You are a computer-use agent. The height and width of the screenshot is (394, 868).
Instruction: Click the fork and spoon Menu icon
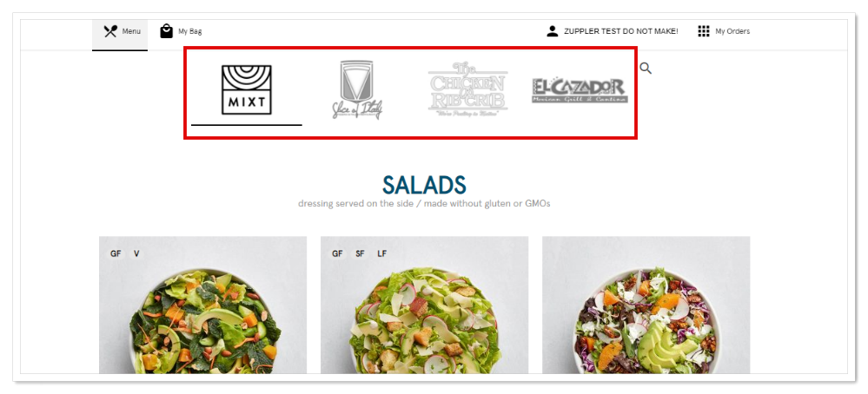pyautogui.click(x=110, y=31)
